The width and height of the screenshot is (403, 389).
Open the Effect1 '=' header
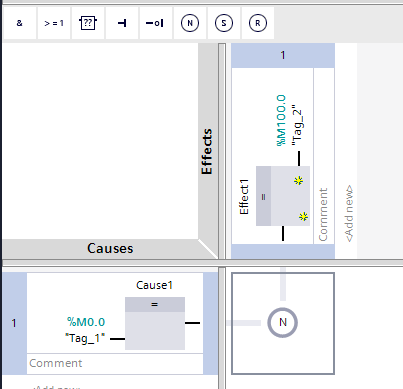tap(263, 196)
